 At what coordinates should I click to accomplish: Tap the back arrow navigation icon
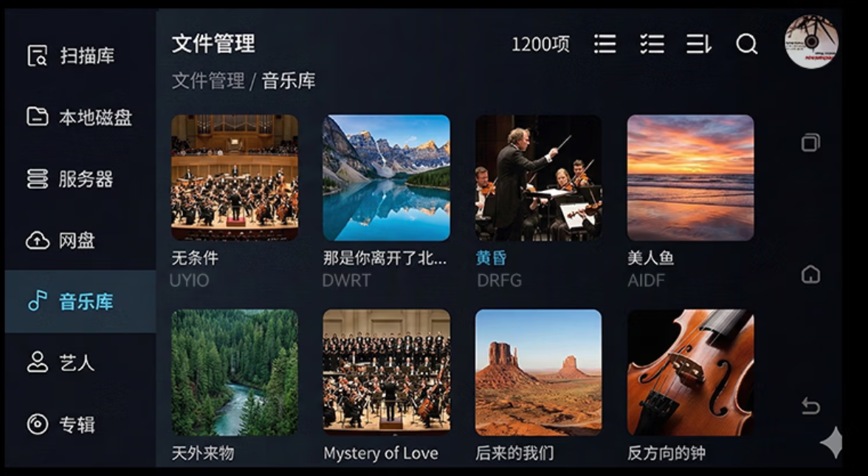click(810, 406)
